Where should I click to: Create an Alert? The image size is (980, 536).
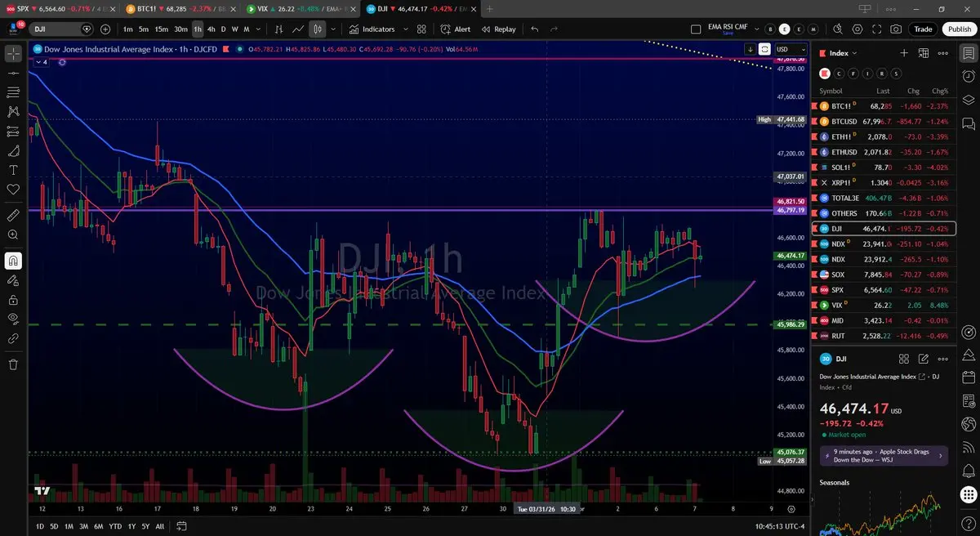coord(455,29)
